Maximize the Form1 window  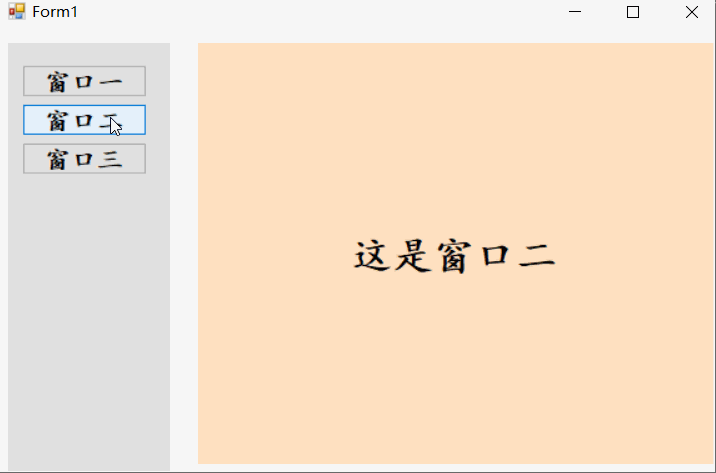click(x=633, y=11)
